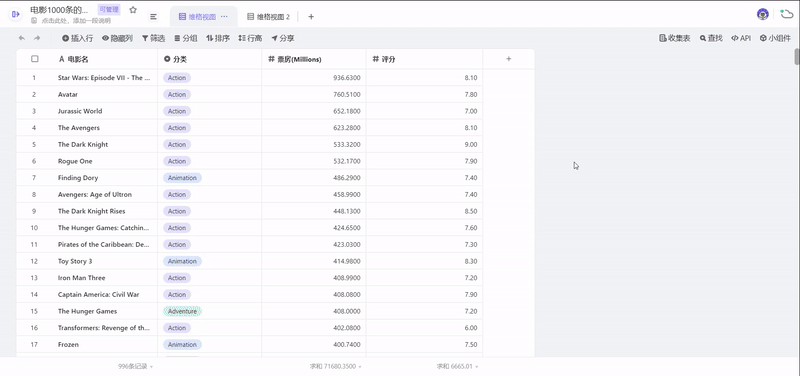The height and width of the screenshot is (376, 800).
Task: Select the Iron Man Three name cell
Action: pyautogui.click(x=105, y=278)
